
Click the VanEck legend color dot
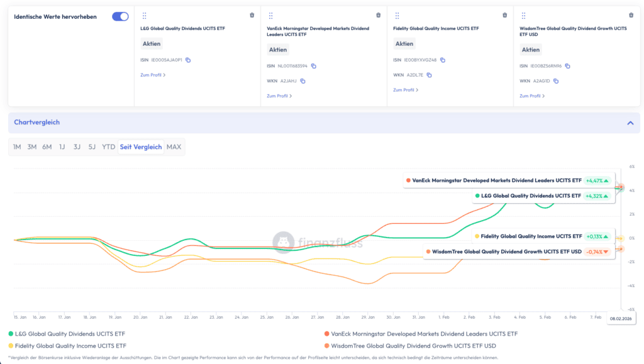[327, 333]
